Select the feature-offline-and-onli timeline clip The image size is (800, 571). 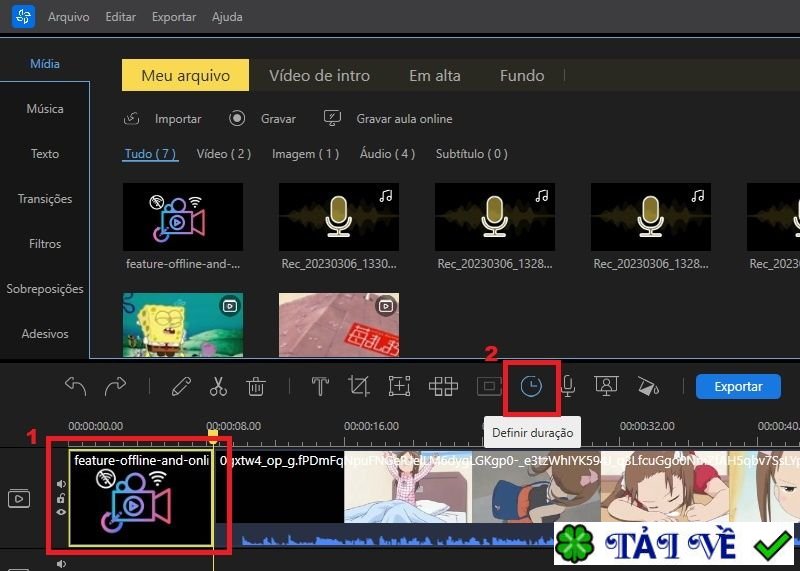pos(141,498)
